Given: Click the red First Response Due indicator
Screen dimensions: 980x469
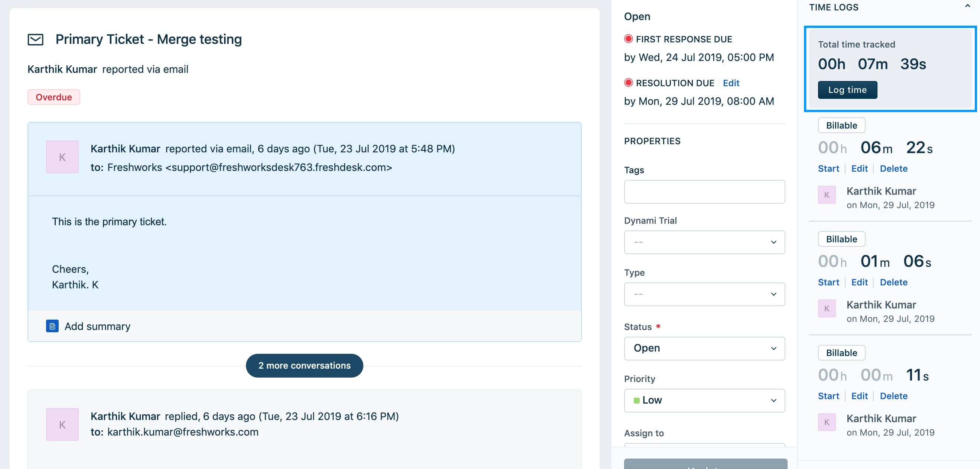Looking at the screenshot, I should click(629, 39).
